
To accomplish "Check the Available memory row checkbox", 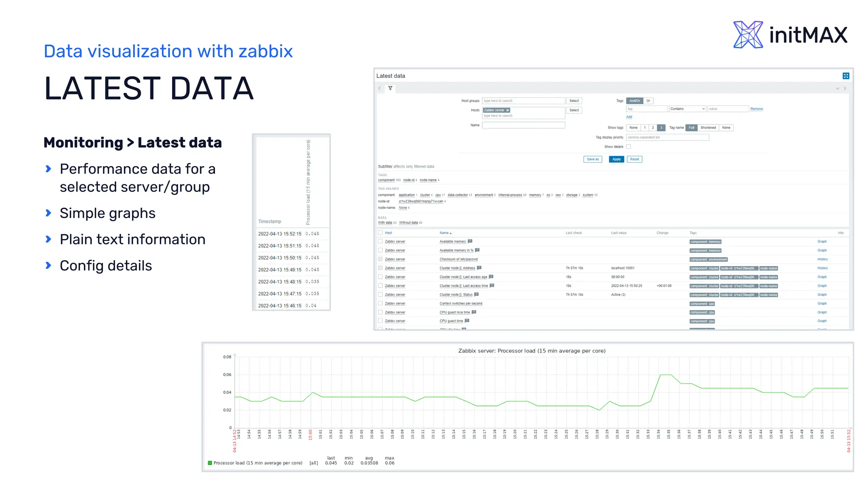I will click(380, 241).
